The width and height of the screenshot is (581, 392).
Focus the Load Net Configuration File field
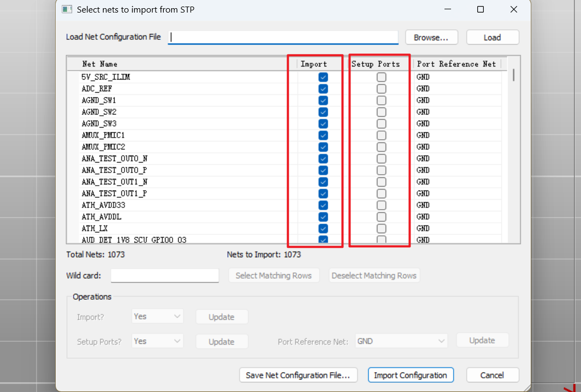(283, 37)
